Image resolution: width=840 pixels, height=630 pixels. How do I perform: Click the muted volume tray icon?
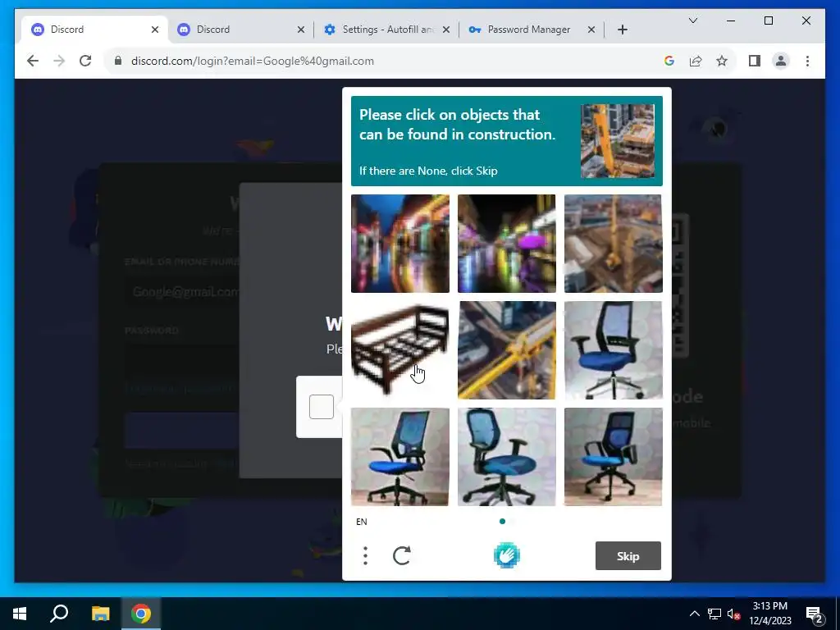click(x=733, y=614)
